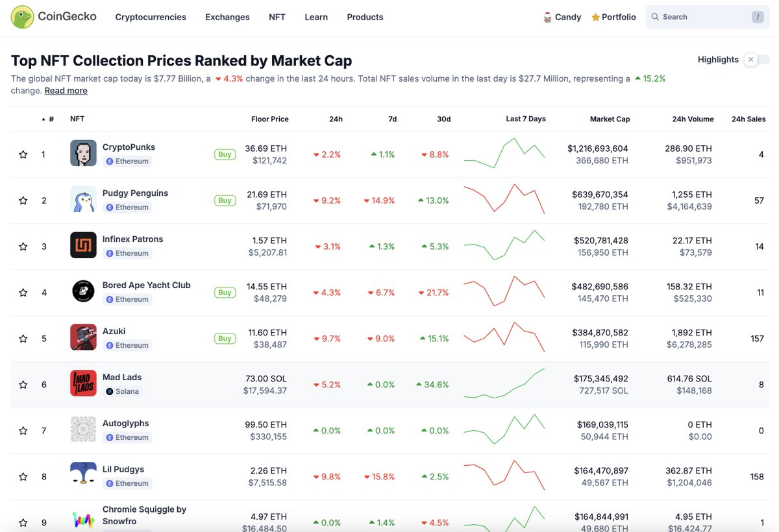Favorite CryptoPunks with its star
This screenshot has height=532, width=779.
[23, 154]
